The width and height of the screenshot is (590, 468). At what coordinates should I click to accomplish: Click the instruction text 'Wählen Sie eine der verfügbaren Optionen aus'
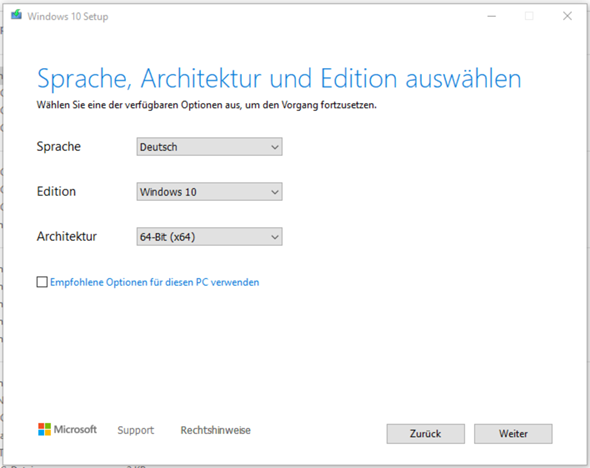138,105
